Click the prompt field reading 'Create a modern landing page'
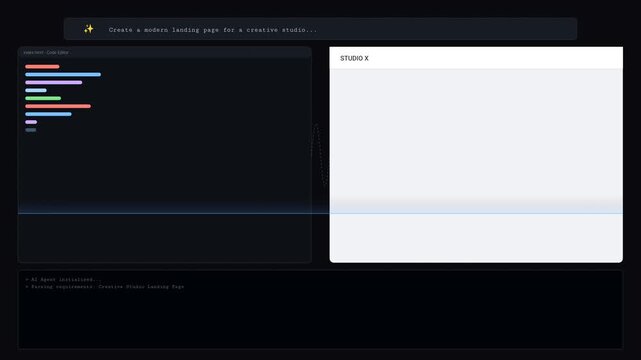Screen dimensions: 641x360 click(x=320, y=29)
